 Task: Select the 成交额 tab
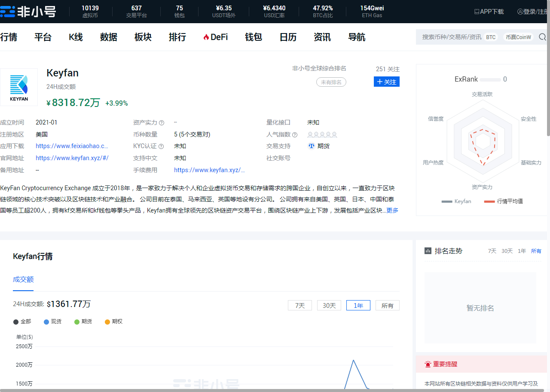click(x=23, y=280)
